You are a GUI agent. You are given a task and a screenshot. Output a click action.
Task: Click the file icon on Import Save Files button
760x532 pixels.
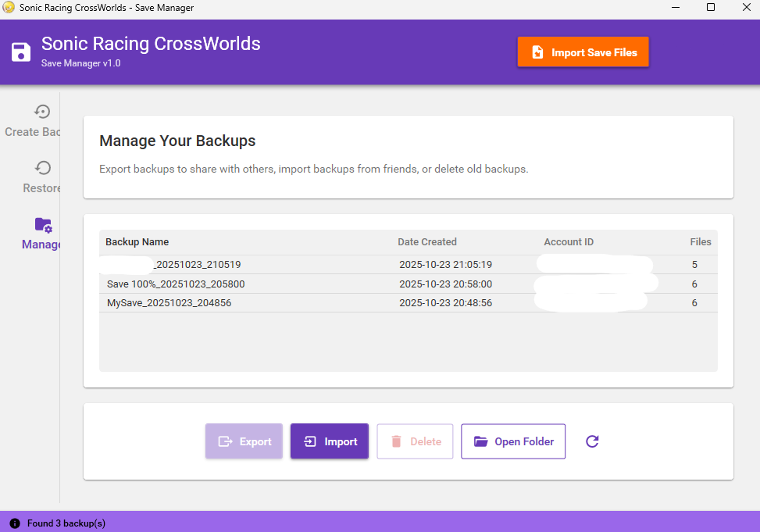(537, 52)
